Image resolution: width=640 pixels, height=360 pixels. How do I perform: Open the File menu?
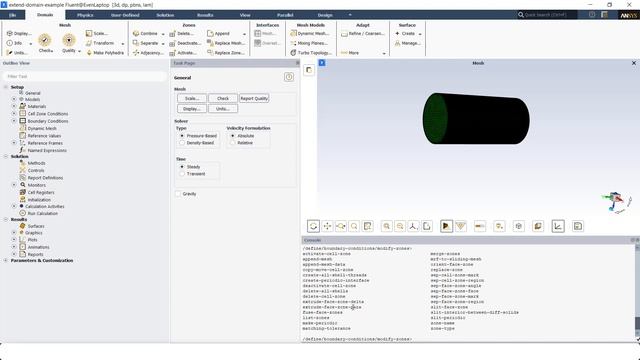point(12,15)
